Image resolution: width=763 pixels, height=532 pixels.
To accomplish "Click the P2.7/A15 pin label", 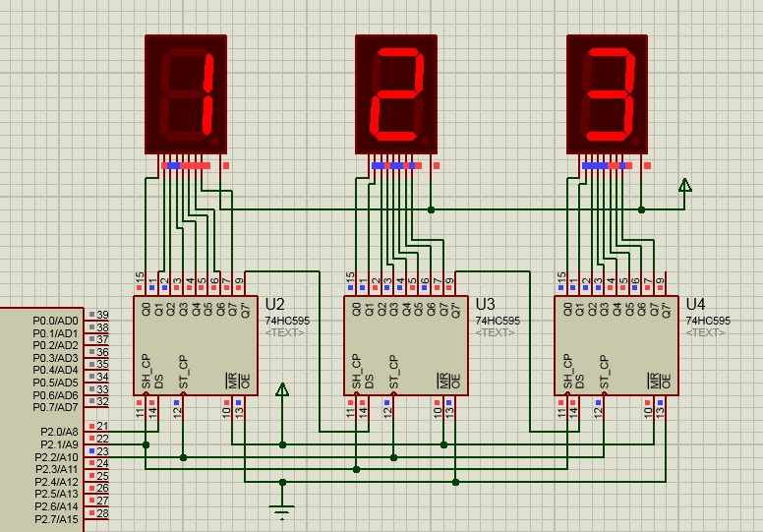I will 56,519.
